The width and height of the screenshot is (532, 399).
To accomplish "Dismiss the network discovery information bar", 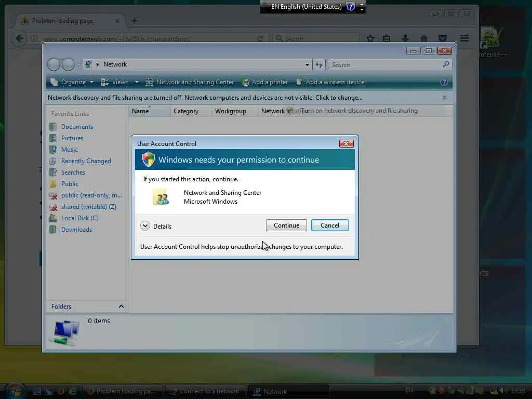I will pyautogui.click(x=444, y=98).
